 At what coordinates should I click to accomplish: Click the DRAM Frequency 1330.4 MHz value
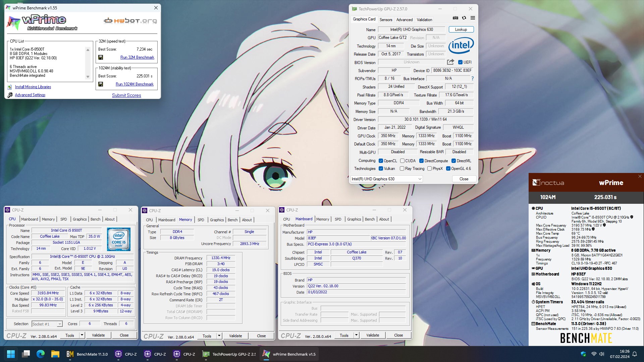point(221,258)
